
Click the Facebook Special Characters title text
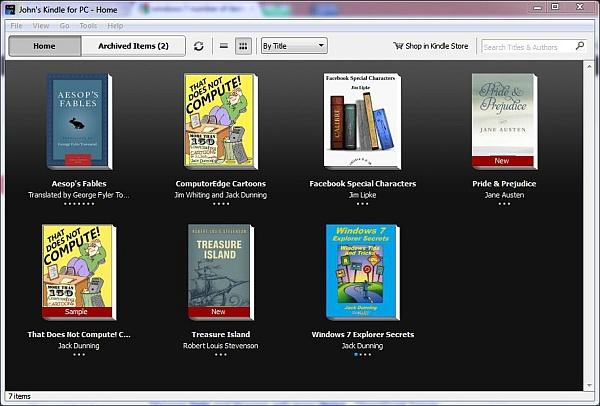click(363, 184)
